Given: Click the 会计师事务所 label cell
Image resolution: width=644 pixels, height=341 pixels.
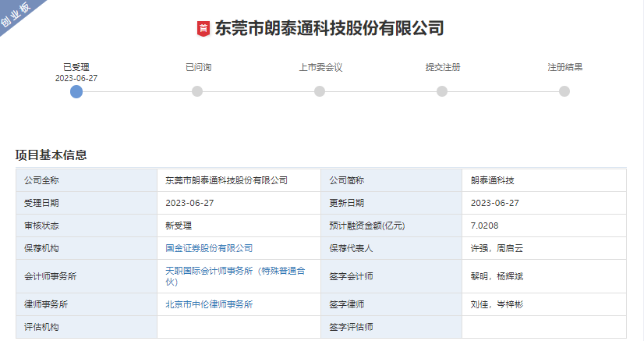Looking at the screenshot, I should (87, 276).
